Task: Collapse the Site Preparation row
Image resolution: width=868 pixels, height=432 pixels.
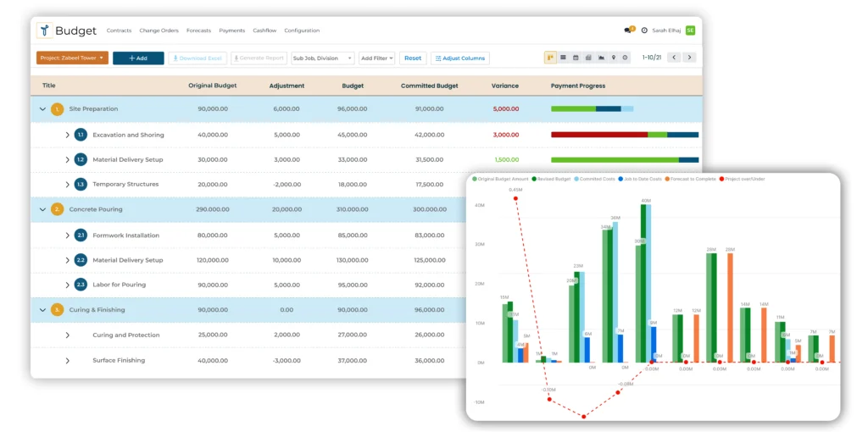Action: point(42,109)
